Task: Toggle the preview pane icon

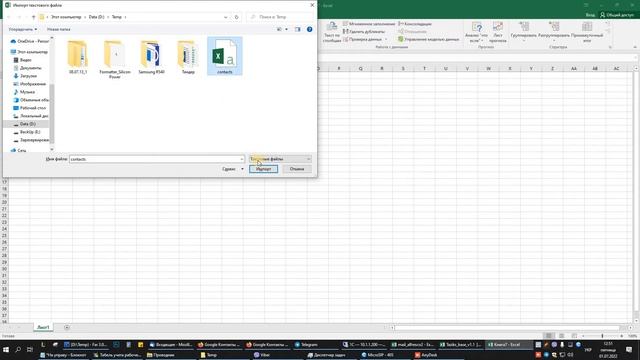Action: click(298, 29)
